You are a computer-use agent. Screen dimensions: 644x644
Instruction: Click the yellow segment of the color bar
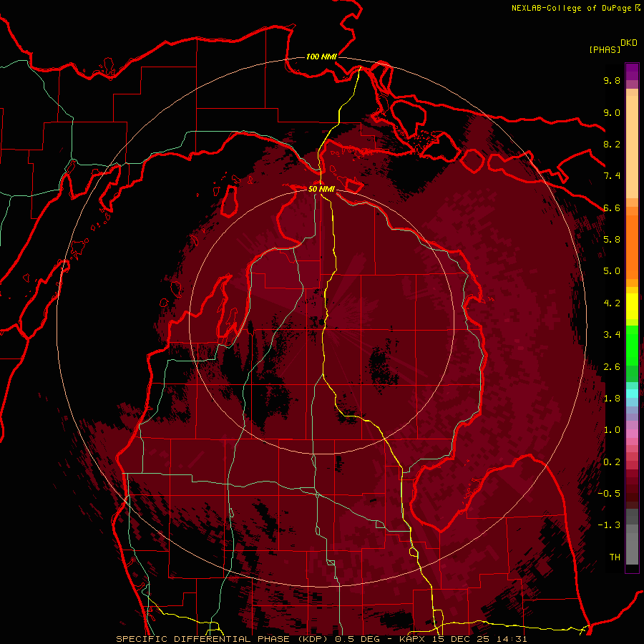coord(632,306)
